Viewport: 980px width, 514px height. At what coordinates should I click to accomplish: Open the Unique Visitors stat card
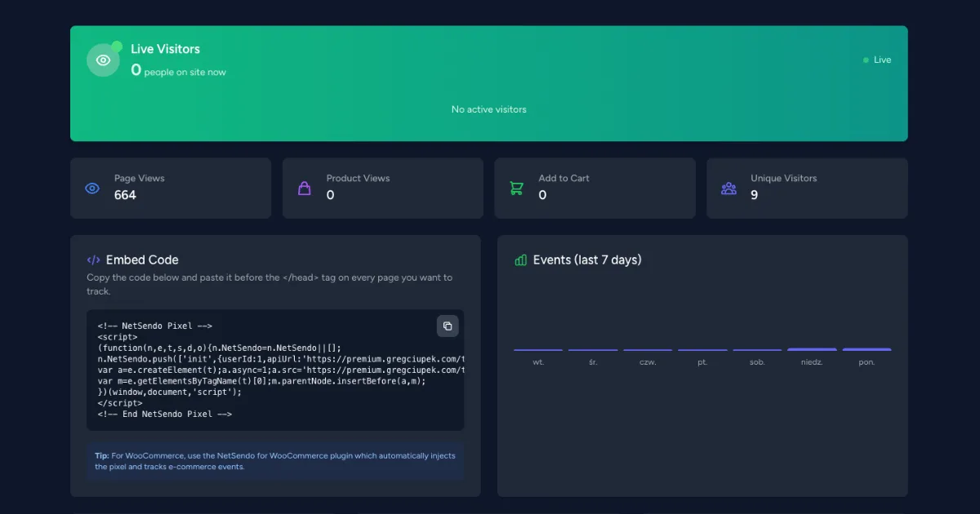807,188
